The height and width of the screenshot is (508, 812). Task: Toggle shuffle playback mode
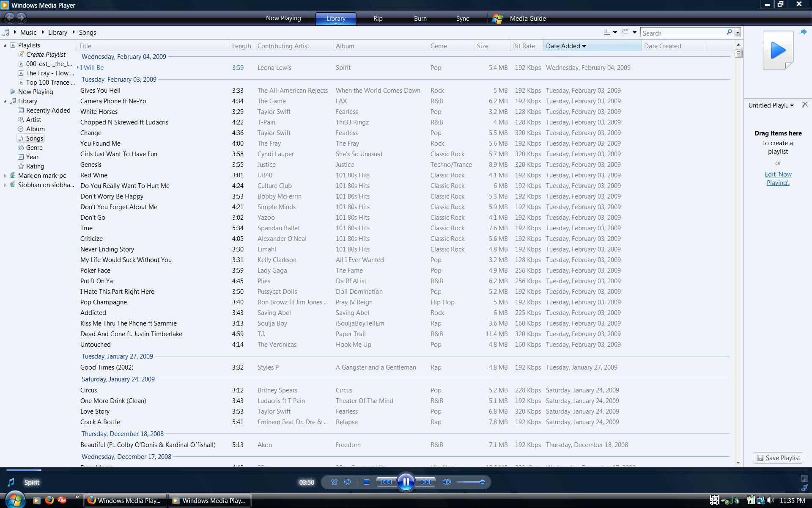point(334,482)
